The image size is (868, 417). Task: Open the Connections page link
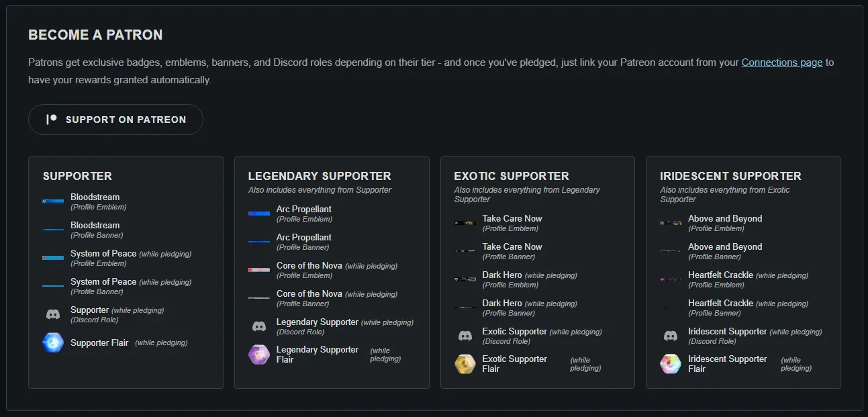tap(782, 62)
